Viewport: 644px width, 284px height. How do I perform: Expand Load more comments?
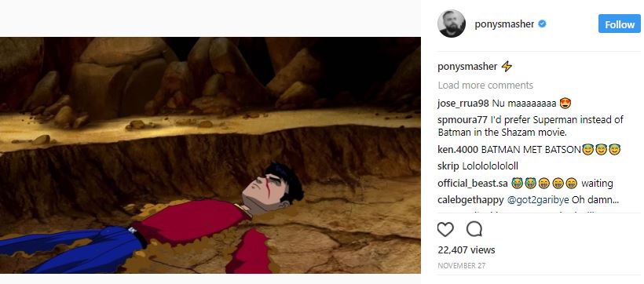tap(485, 86)
